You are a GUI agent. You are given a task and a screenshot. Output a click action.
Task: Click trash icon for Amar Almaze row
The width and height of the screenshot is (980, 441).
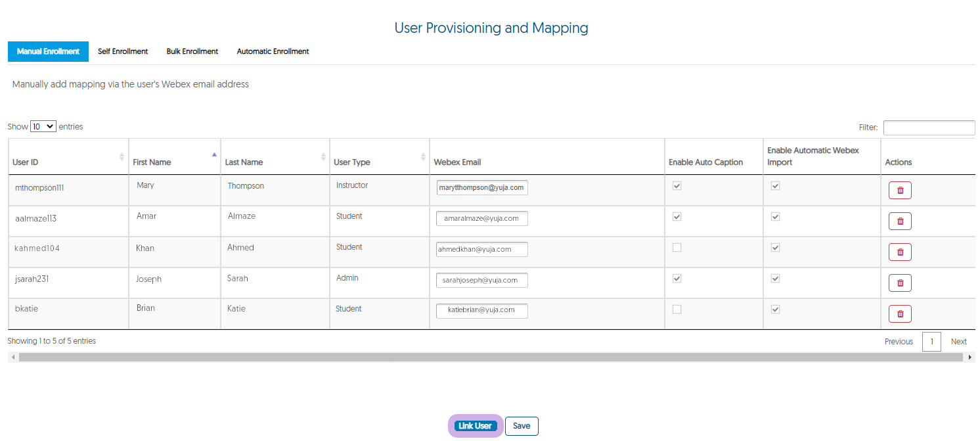pos(900,221)
